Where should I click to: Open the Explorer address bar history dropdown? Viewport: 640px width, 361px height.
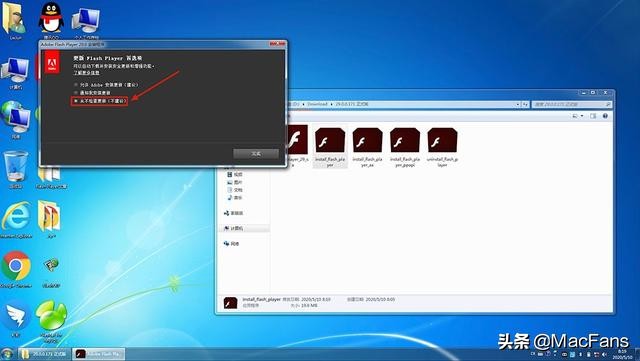click(x=518, y=105)
